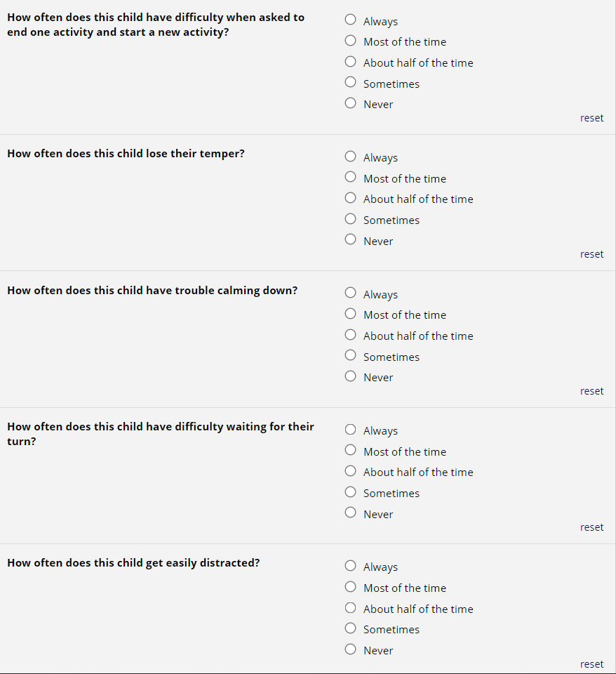616x674 pixels.
Task: Select 'Most of the time' for easily distracted
Action: (351, 588)
